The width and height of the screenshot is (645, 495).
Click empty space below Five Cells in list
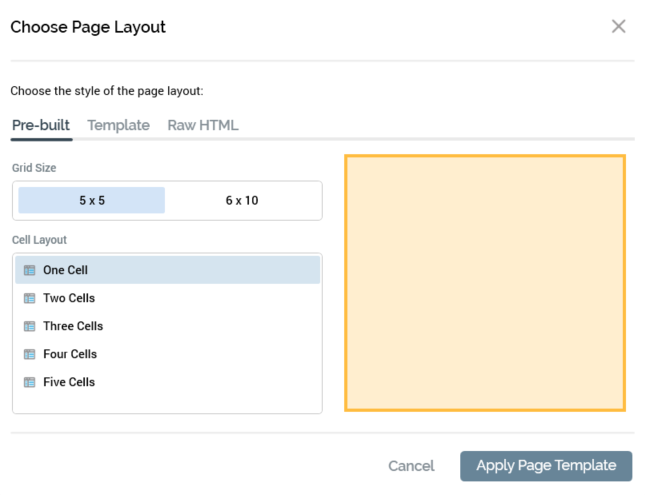(x=167, y=403)
